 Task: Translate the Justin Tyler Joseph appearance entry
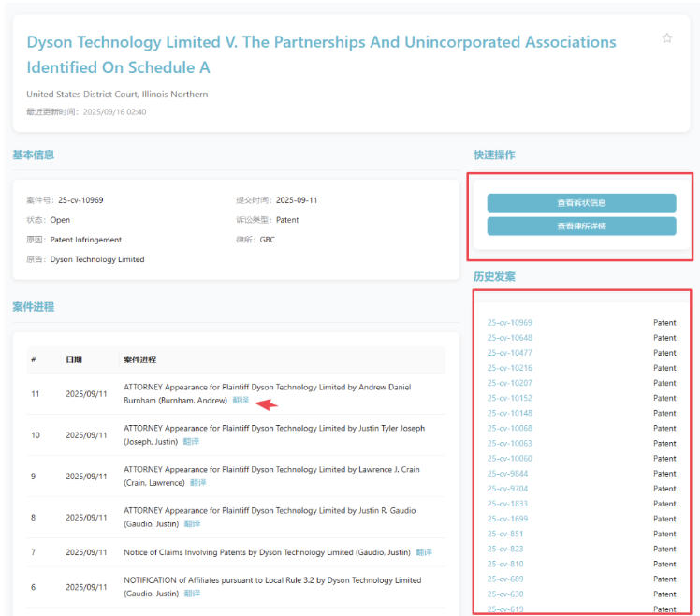point(191,441)
